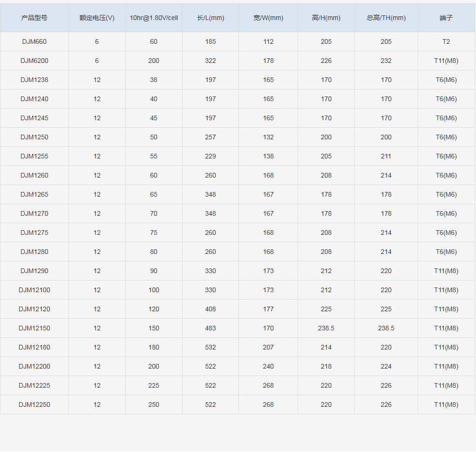Select the DJM1290 model cell
This screenshot has width=476, height=452.
pyautogui.click(x=34, y=271)
